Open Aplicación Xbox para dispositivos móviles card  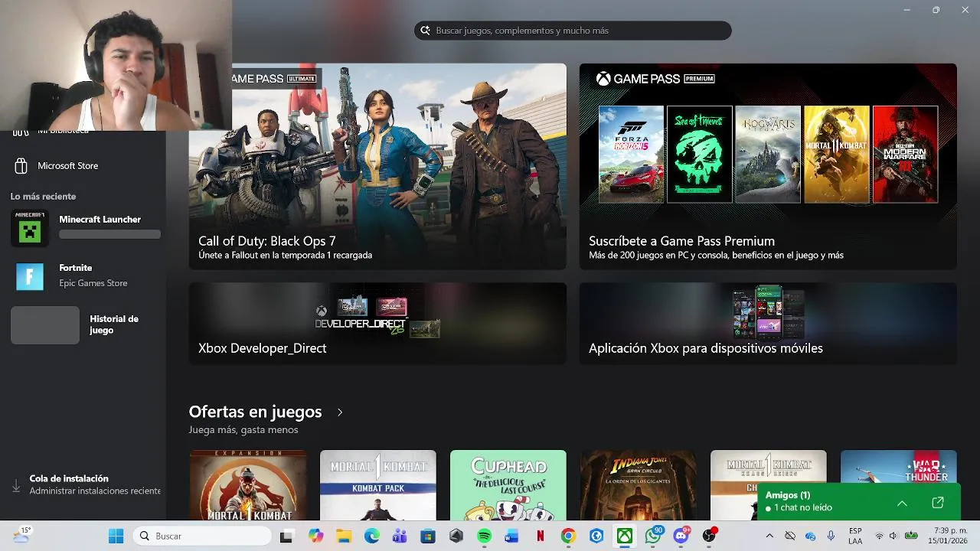click(x=768, y=324)
